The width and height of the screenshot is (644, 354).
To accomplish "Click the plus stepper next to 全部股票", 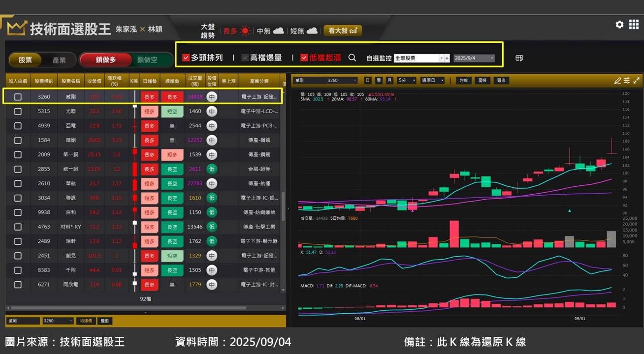I will (447, 58).
